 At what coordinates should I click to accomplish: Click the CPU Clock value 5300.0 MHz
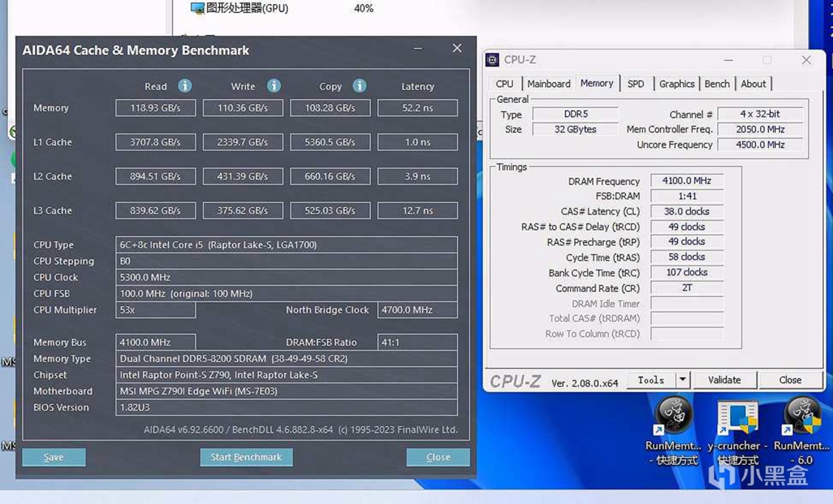pos(286,278)
